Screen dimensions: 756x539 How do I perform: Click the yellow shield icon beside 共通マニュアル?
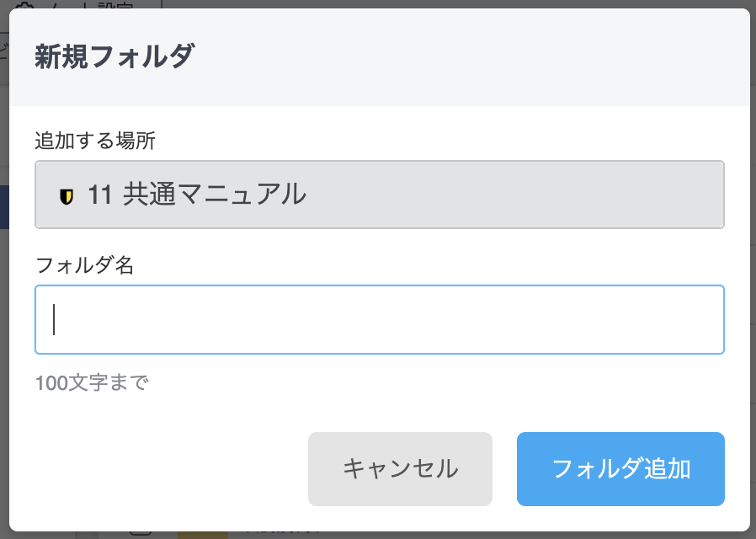67,196
